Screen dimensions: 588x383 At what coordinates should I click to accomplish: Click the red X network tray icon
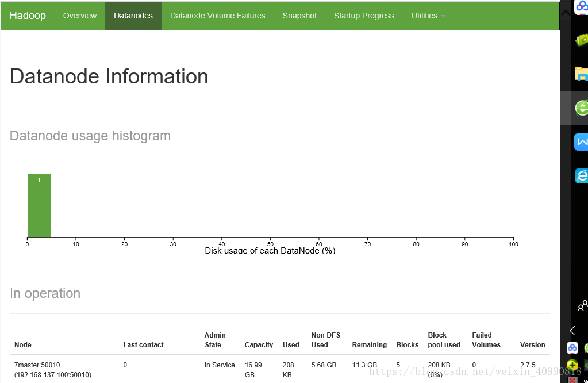(x=572, y=380)
